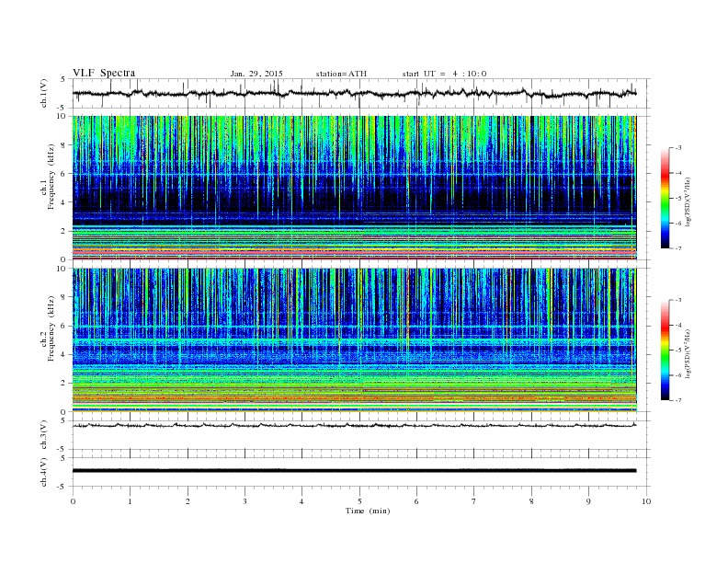Click the thick ch.4 voltage trace
The image size is (728, 563).
(354, 471)
